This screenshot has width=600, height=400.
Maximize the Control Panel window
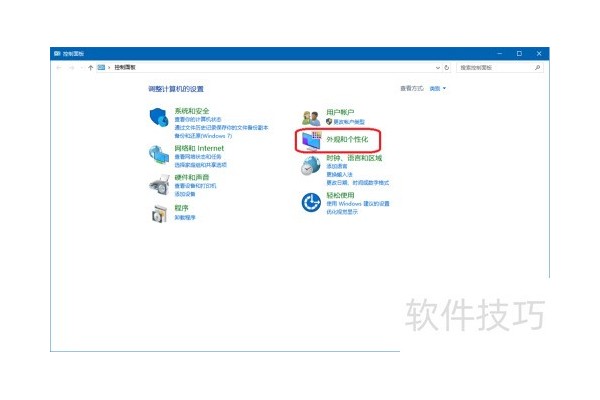519,54
